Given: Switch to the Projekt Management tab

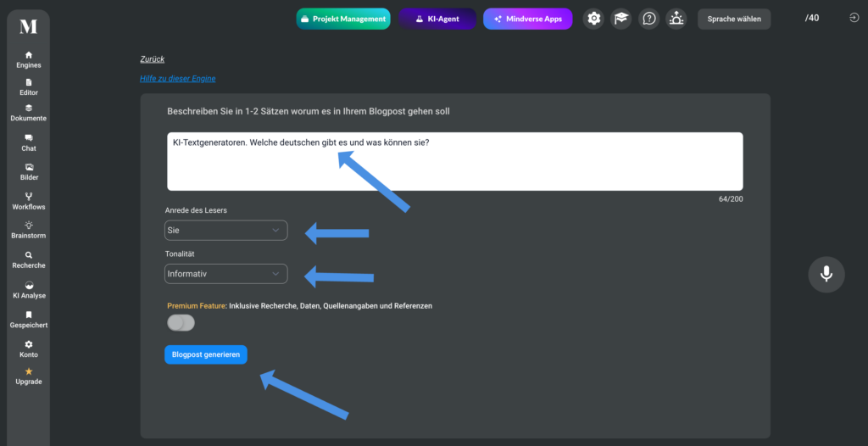Looking at the screenshot, I should [x=343, y=19].
